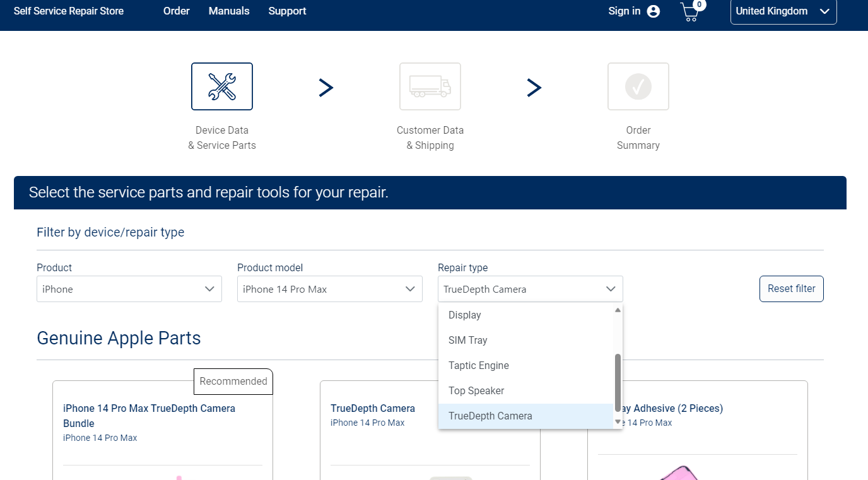Click the scroll-down arrow in the repair type list

(x=618, y=422)
